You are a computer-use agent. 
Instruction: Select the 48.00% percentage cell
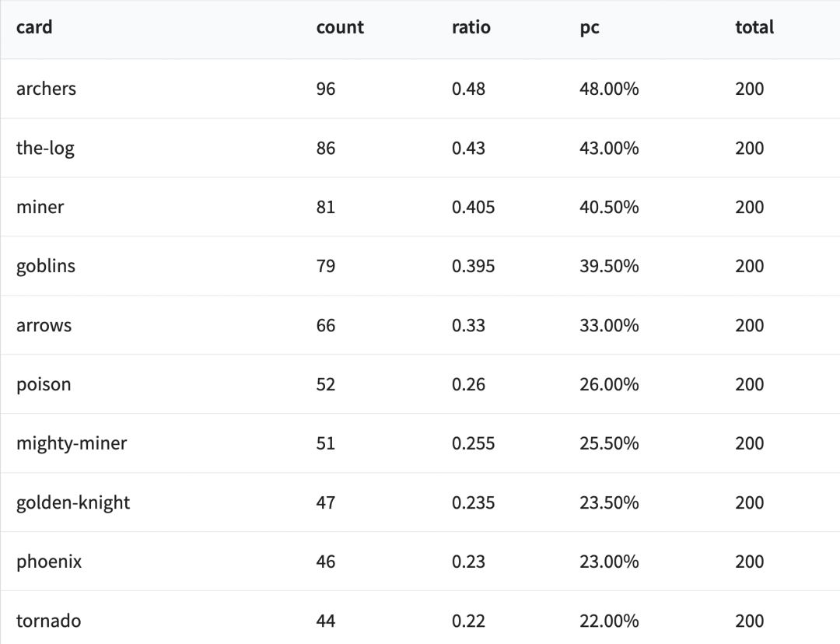(609, 89)
